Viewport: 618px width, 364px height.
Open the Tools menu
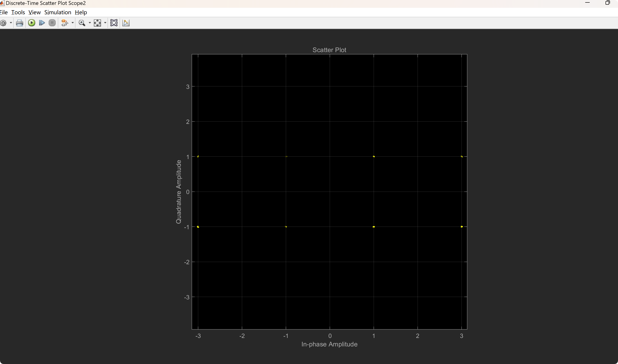[x=18, y=12]
